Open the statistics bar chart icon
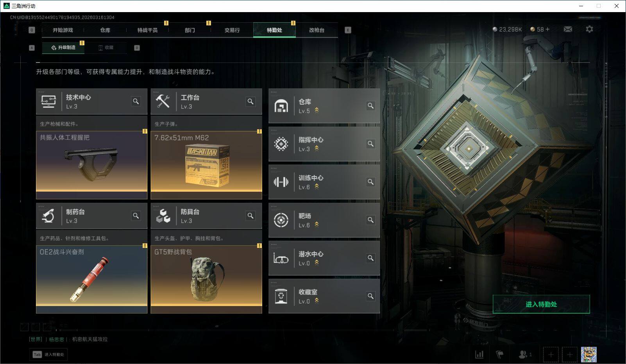 pyautogui.click(x=479, y=354)
